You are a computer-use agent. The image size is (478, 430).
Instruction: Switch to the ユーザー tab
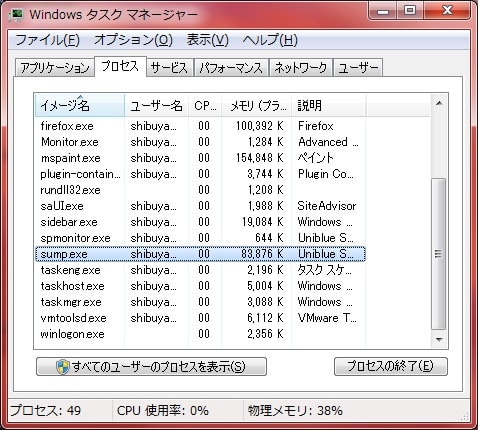pyautogui.click(x=358, y=68)
